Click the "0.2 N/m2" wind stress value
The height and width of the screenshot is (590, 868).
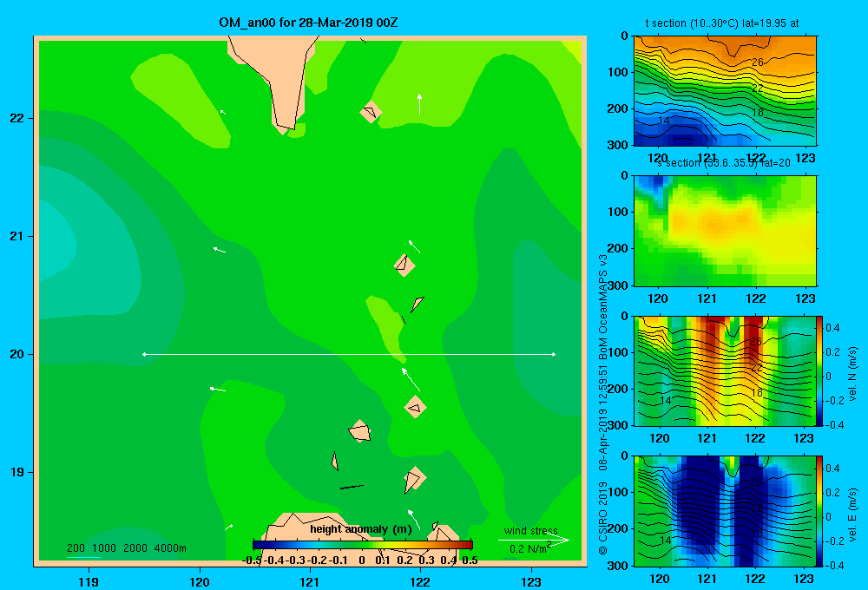coord(530,548)
